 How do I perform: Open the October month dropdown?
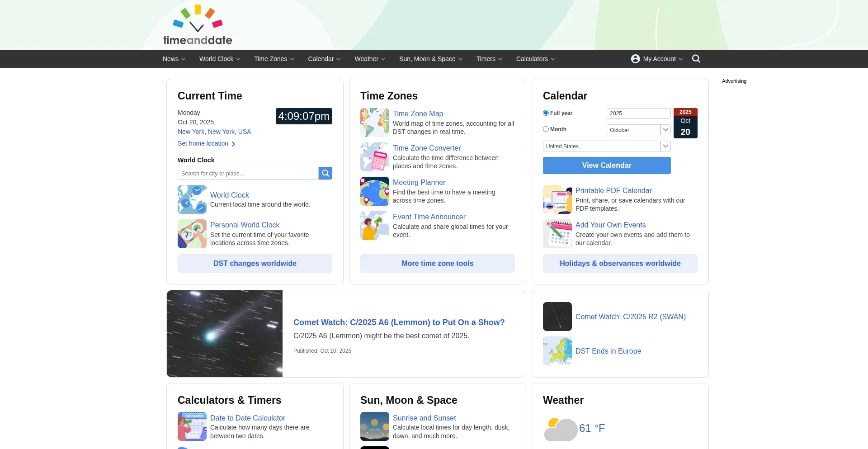coord(638,130)
